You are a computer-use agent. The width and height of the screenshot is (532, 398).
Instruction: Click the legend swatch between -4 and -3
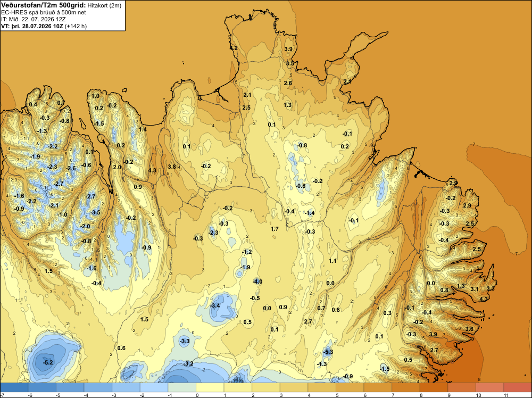click(98, 387)
